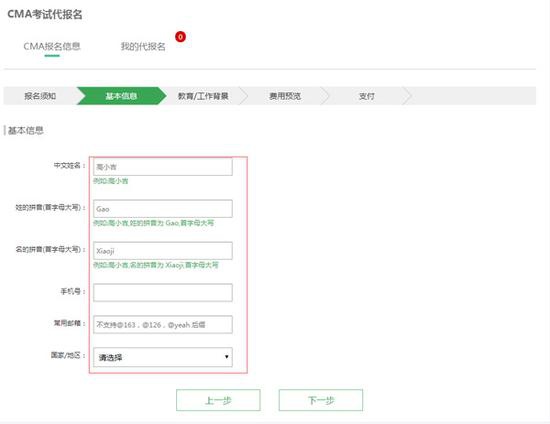
Task: Click the 常用邮箱 input field
Action: [x=163, y=324]
